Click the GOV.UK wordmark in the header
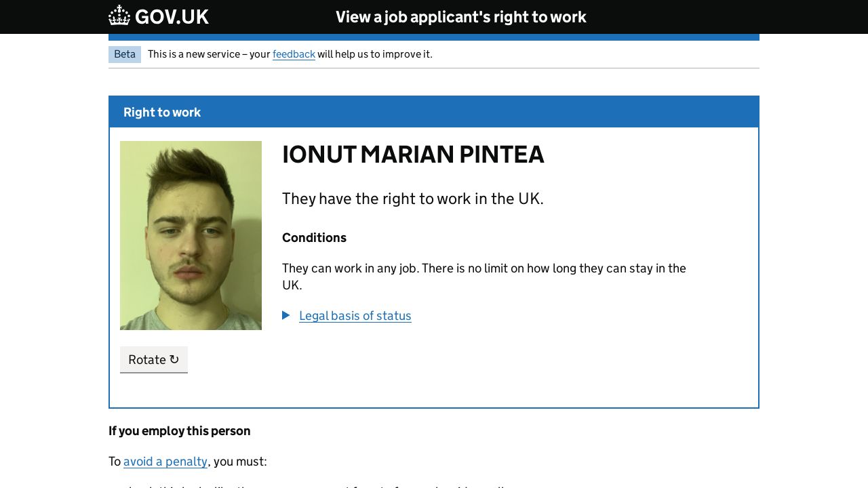The height and width of the screenshot is (488, 868). coord(172,17)
